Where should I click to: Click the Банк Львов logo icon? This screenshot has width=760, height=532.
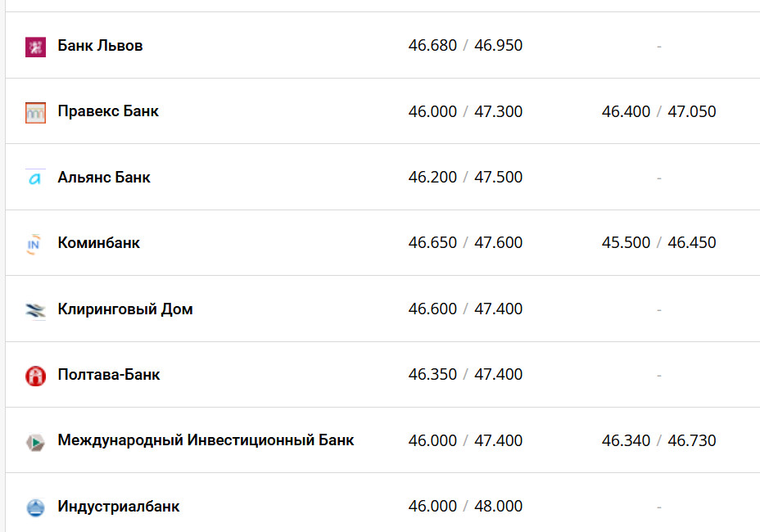[x=35, y=47]
